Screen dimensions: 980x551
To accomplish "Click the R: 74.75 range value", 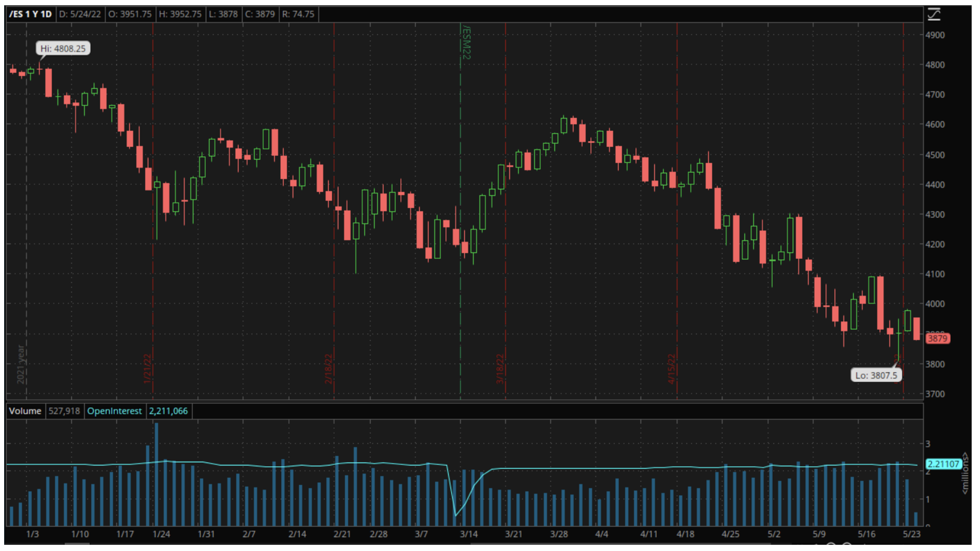I will pos(298,14).
